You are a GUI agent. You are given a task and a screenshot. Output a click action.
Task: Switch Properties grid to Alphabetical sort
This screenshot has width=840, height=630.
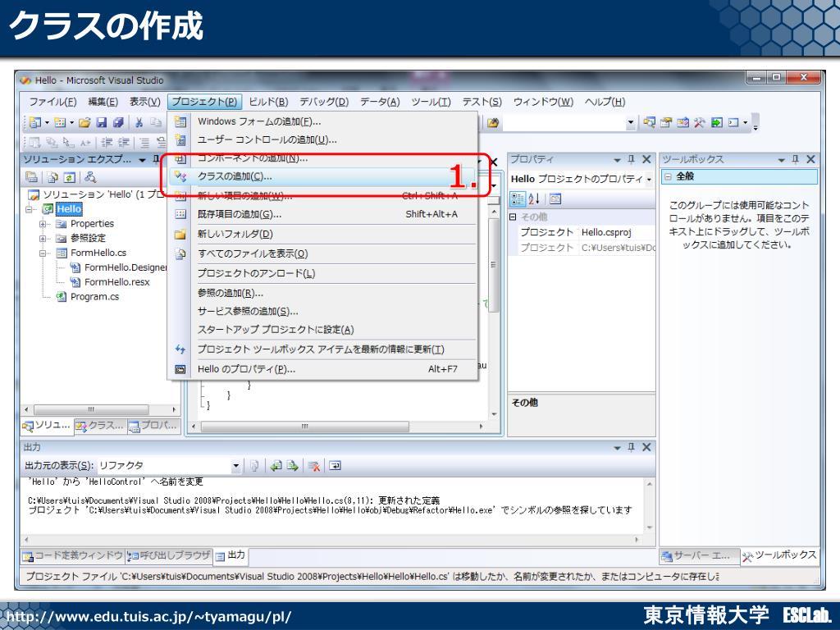534,199
